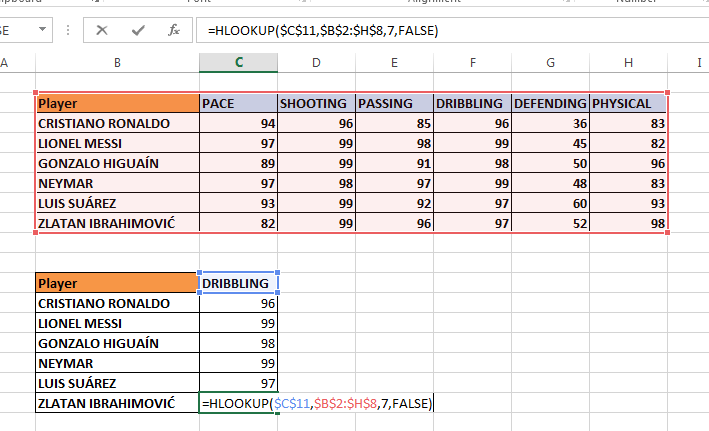The image size is (709, 431).
Task: Click Zlatan Ibrahimović's PHYSICAL value 98
Action: (x=629, y=223)
